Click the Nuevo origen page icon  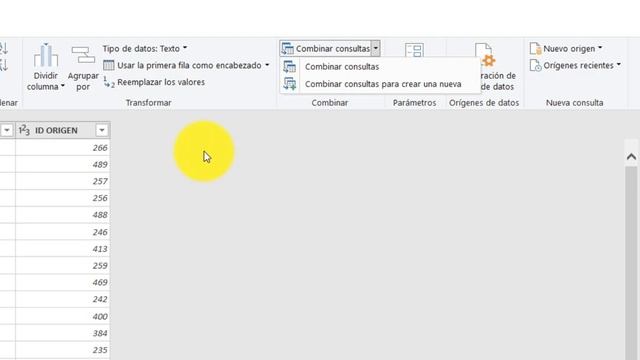535,48
